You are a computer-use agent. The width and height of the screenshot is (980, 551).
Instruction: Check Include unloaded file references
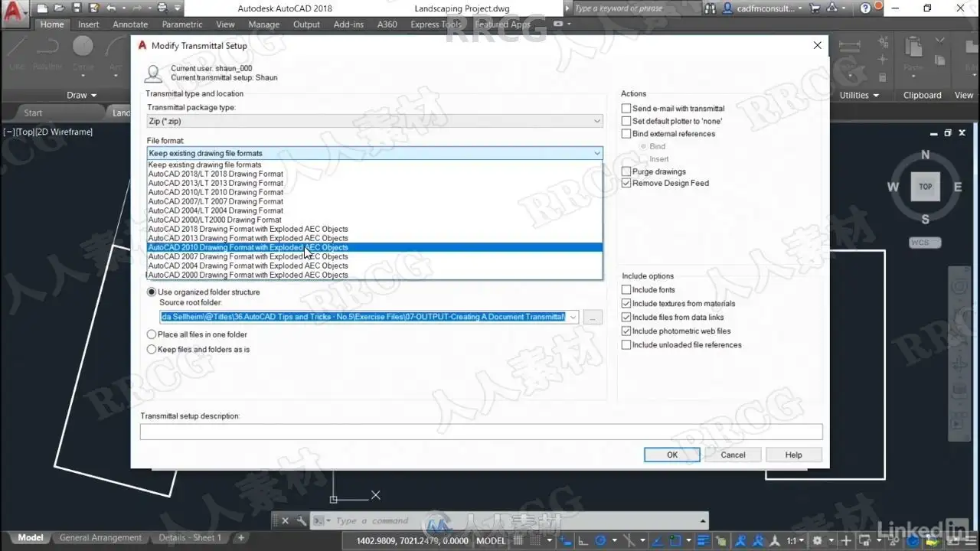pyautogui.click(x=626, y=345)
